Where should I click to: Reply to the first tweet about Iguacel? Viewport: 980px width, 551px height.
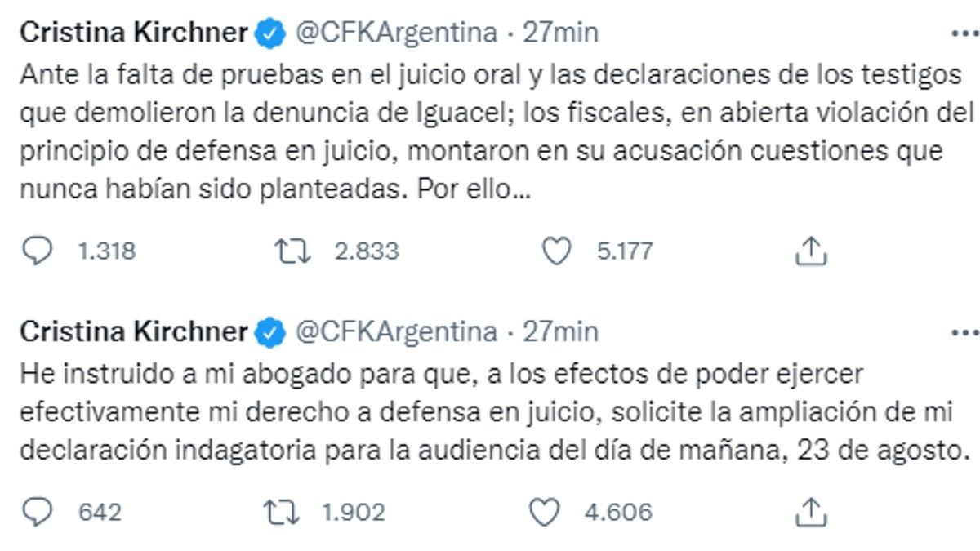(x=37, y=251)
